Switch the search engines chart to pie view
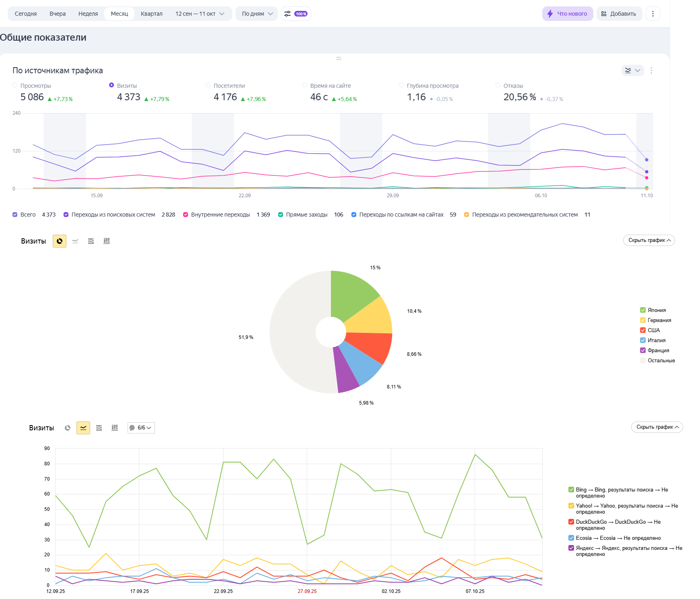700x599 pixels. [68, 428]
